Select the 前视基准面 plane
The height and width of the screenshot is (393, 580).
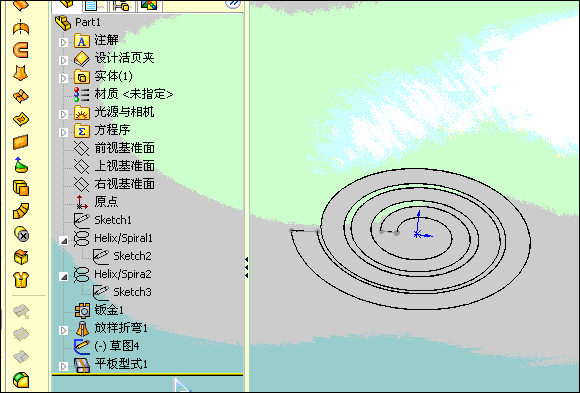[114, 148]
